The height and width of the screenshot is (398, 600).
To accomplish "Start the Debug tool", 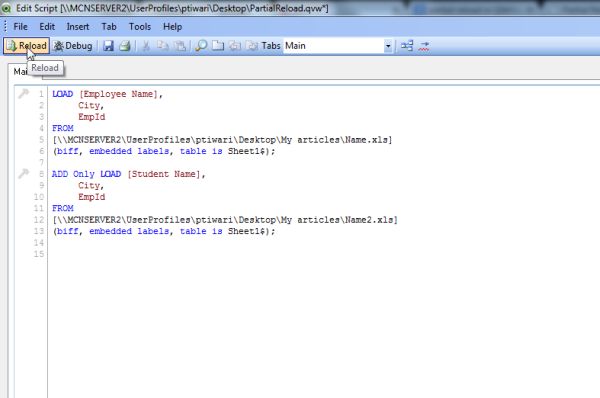I will 73,46.
